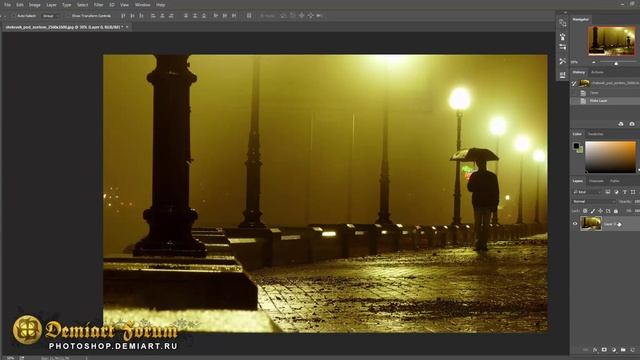The image size is (640, 360).
Task: Open the Help menu
Action: click(161, 5)
